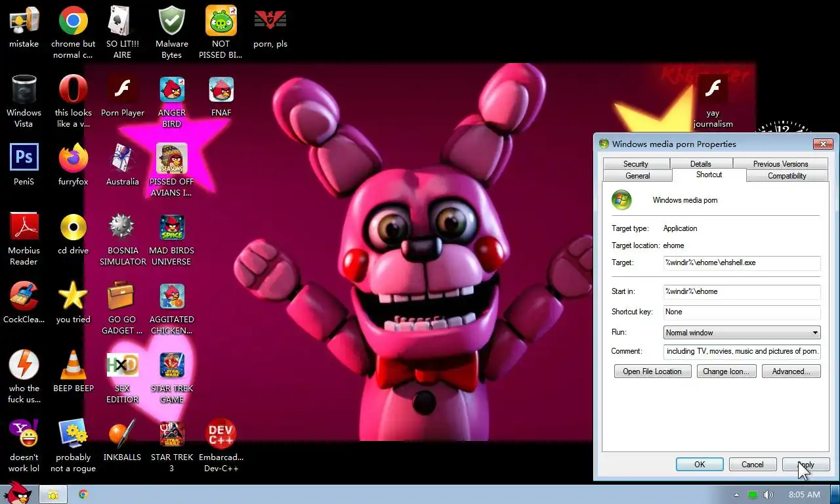Viewport: 840px width, 504px height.
Task: Select the Australia spider solitaire icon
Action: (x=123, y=164)
